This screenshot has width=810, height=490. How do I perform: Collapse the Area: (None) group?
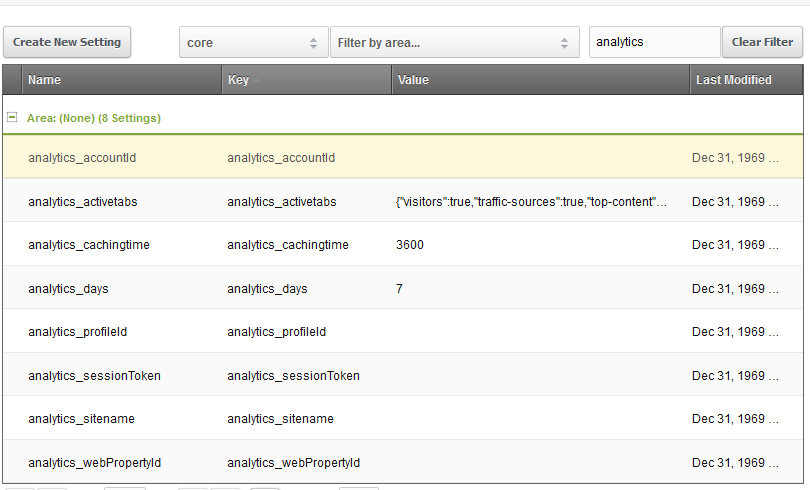click(12, 117)
